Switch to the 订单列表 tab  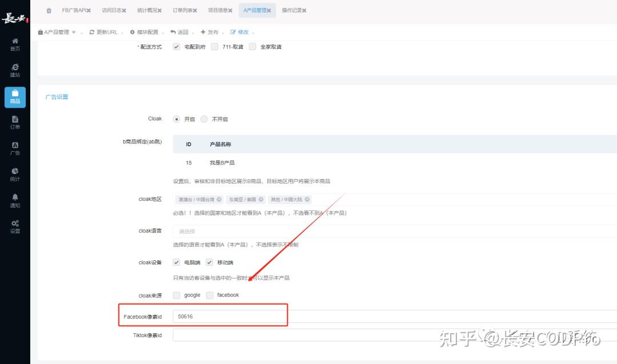pos(182,10)
